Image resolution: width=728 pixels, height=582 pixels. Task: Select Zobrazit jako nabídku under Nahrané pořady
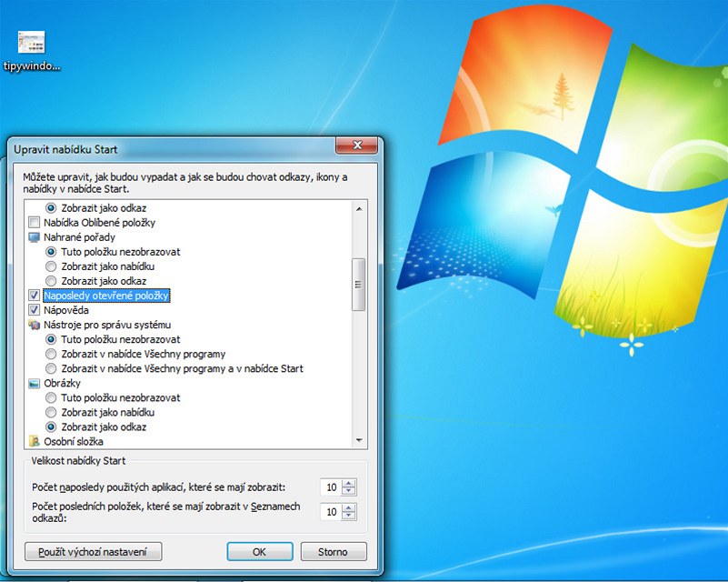(x=51, y=266)
